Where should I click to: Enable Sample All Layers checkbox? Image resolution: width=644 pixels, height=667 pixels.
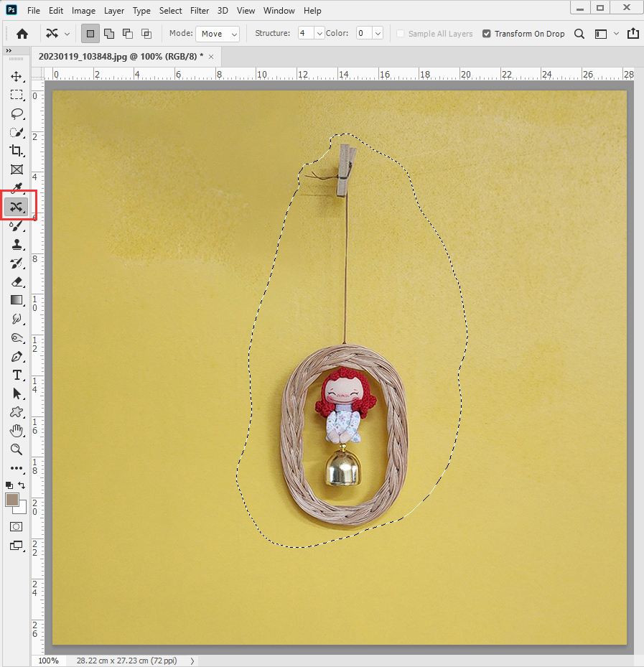[x=401, y=34]
